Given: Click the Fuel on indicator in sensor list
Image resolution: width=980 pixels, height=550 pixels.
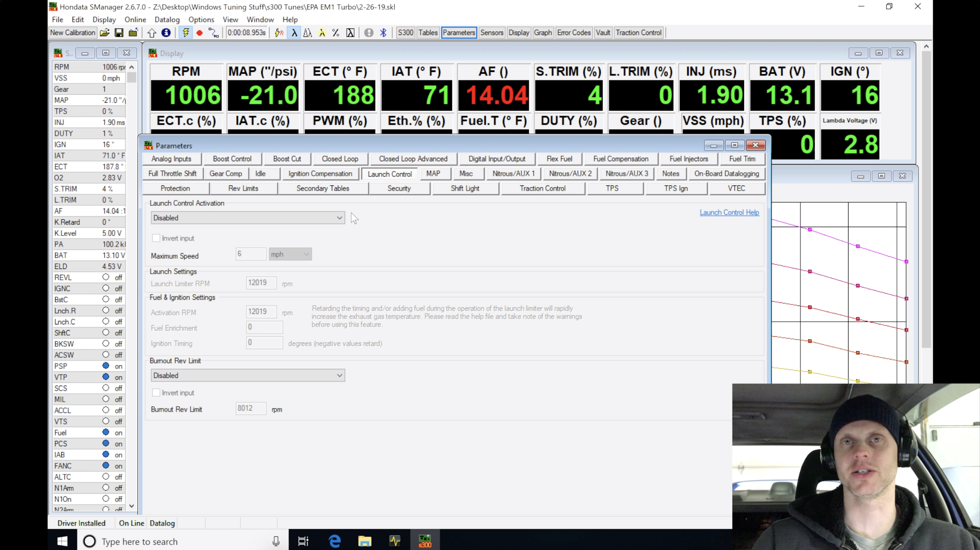Looking at the screenshot, I should [105, 432].
